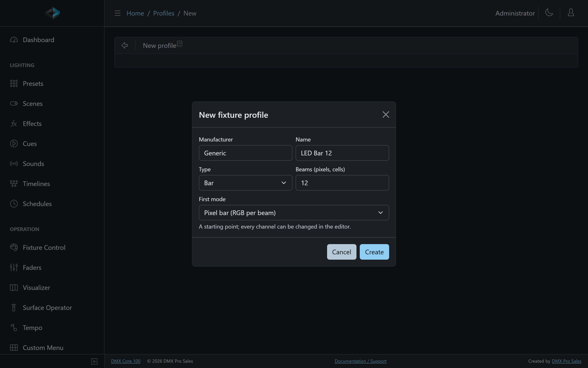Screen dimensions: 588x368
Task: Click the Effects fx icon
Action: pos(14,124)
